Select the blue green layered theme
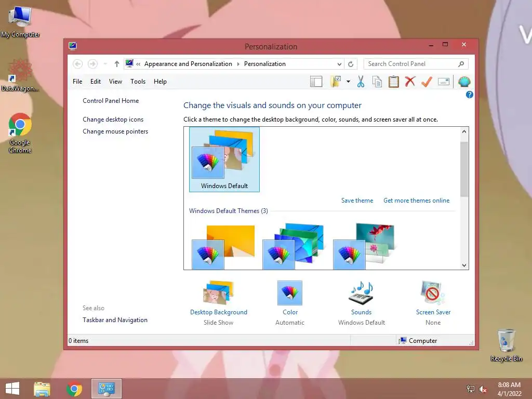 click(x=293, y=247)
